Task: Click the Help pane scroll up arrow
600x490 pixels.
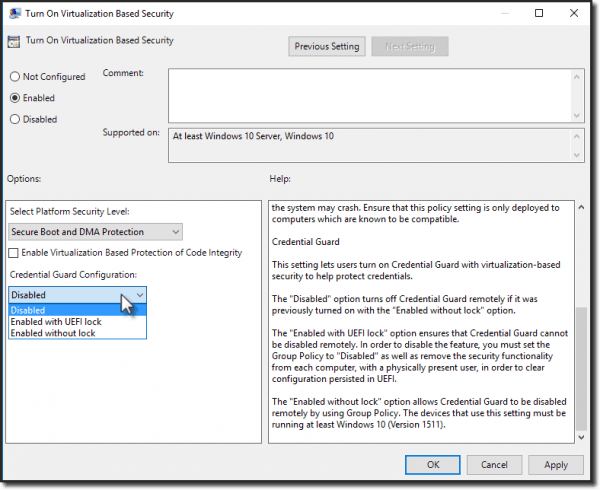Action: click(582, 207)
